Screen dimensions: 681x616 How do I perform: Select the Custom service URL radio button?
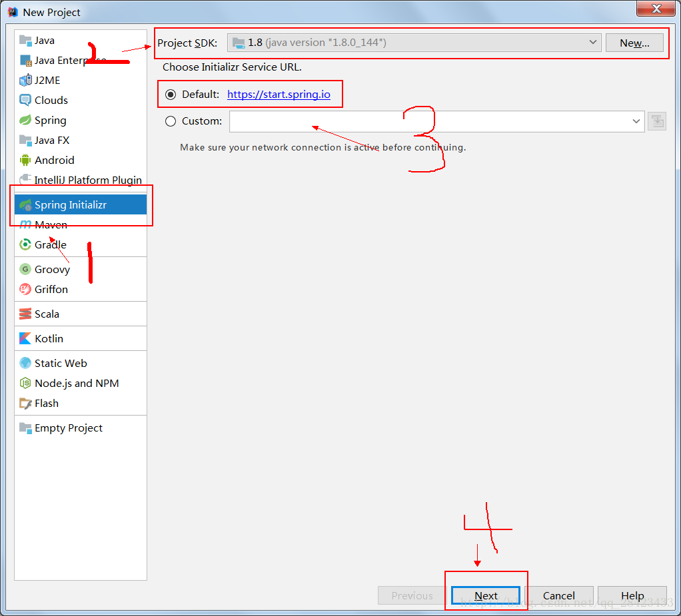(171, 121)
